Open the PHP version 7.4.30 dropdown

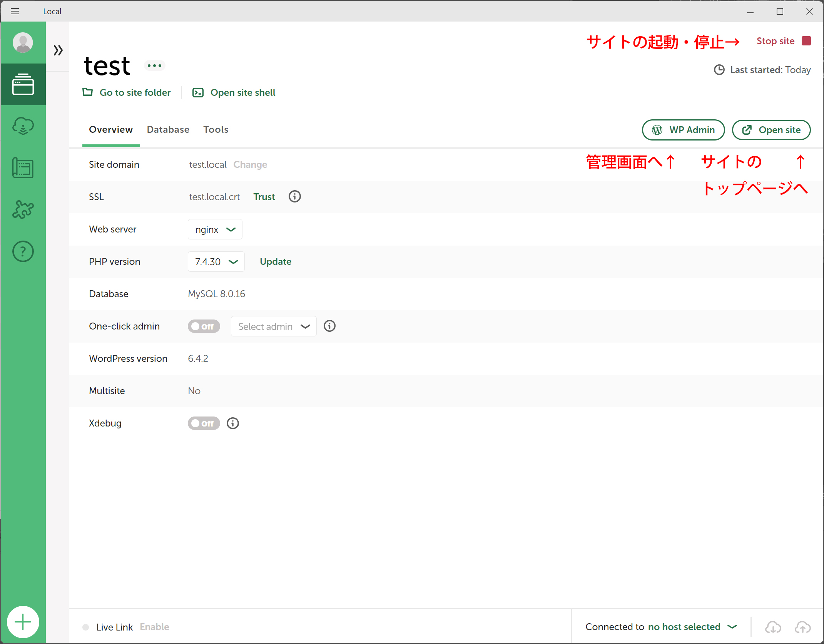coord(216,262)
